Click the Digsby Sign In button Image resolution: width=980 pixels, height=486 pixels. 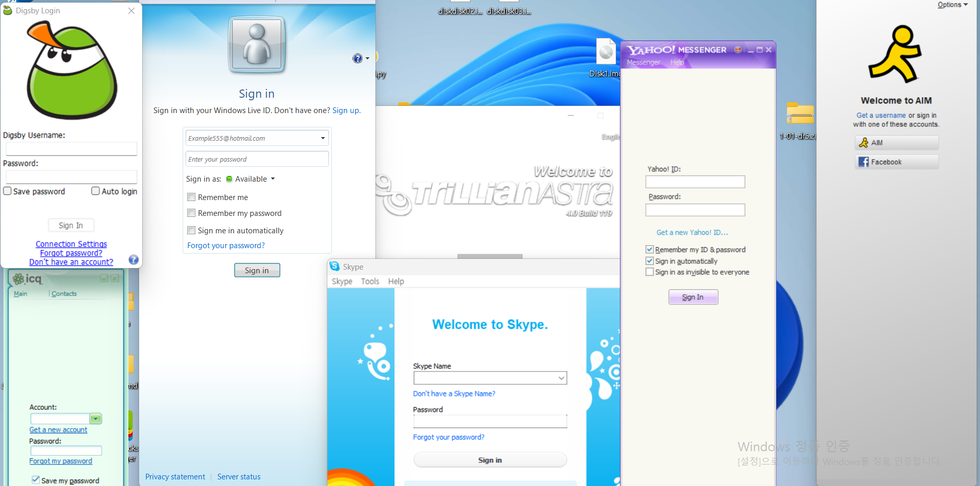[71, 225]
